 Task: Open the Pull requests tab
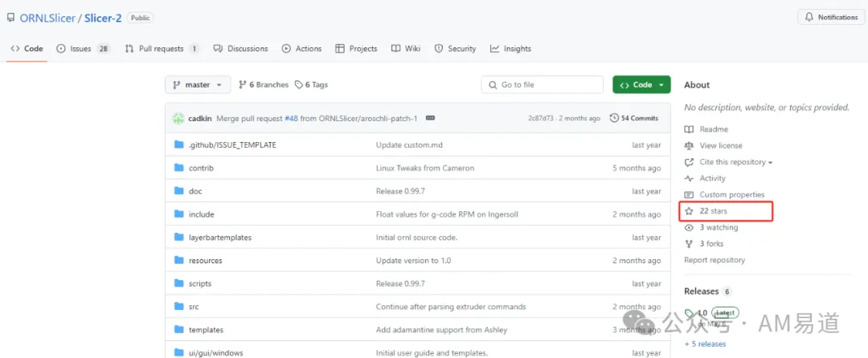[x=162, y=49]
